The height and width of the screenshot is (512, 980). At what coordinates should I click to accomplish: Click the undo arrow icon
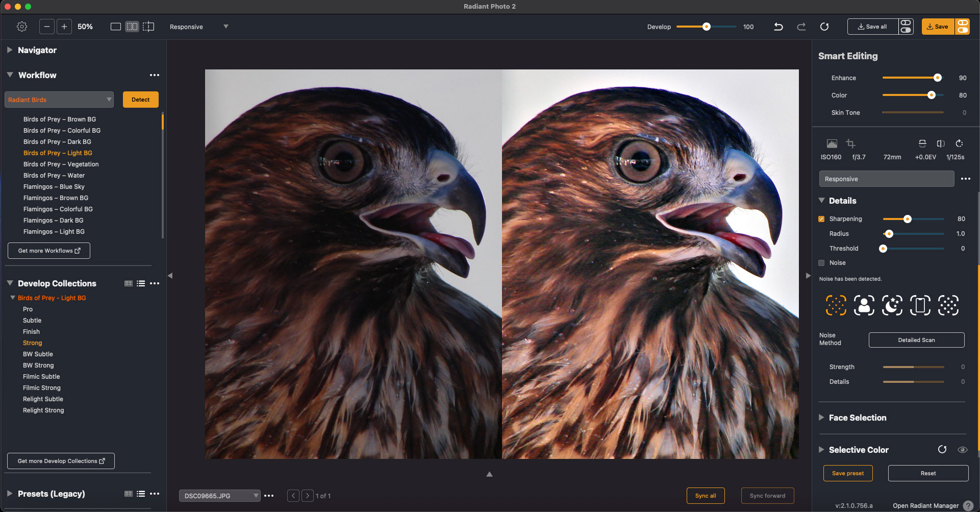point(778,27)
